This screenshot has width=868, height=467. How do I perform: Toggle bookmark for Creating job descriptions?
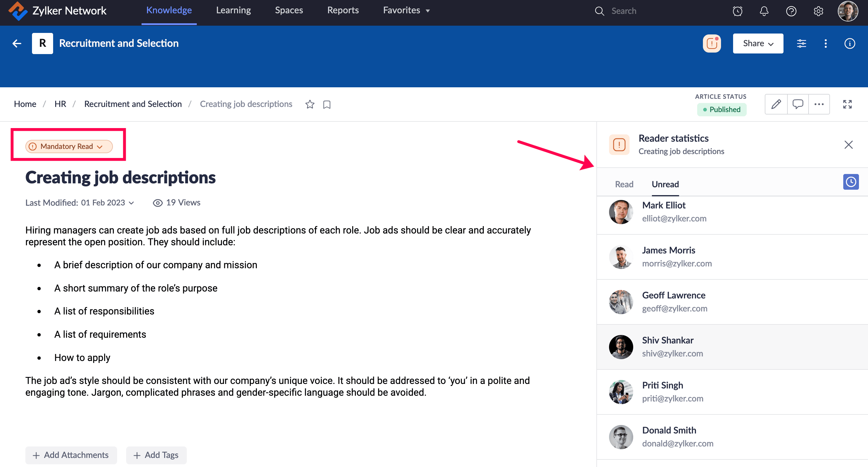click(x=327, y=105)
